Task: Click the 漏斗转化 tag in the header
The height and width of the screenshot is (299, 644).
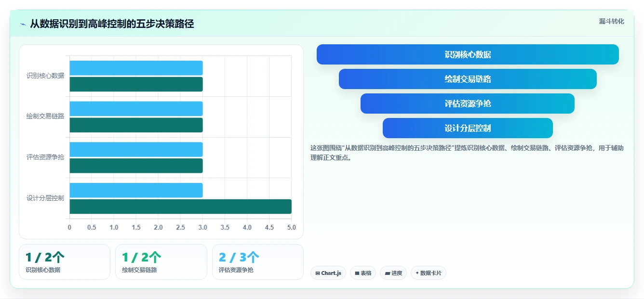Action: 611,21
